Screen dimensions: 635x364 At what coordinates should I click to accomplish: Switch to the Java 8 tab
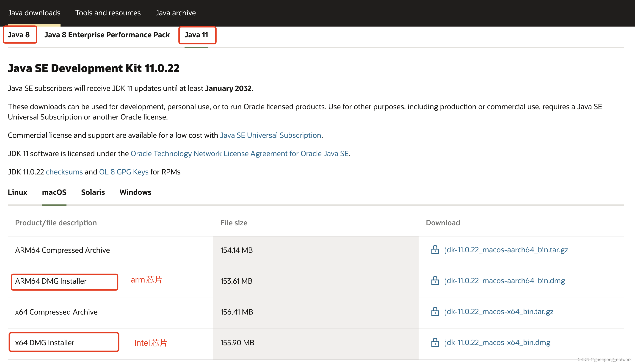(x=19, y=35)
